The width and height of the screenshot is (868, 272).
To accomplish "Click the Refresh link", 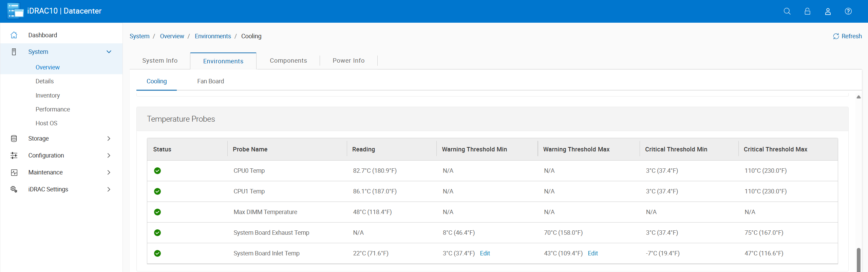I will [847, 36].
